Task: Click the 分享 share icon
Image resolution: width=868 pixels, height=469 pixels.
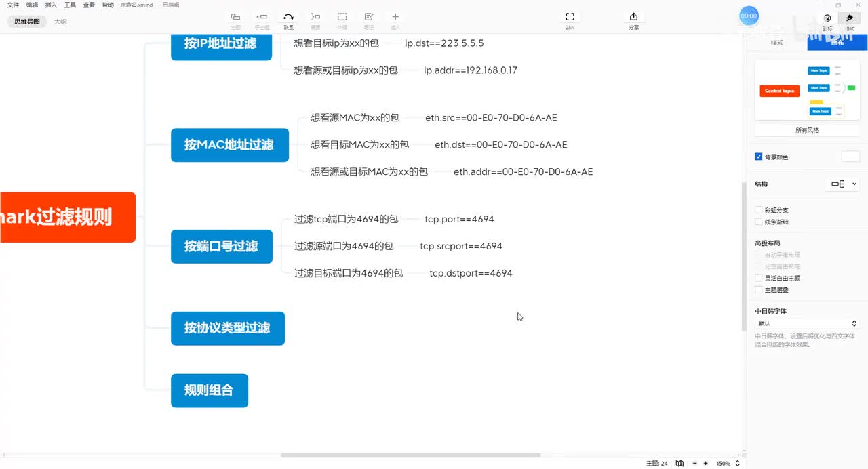Action: point(633,17)
